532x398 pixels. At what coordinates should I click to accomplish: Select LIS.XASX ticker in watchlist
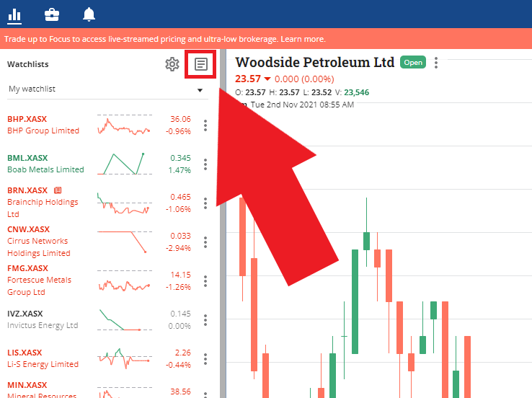click(25, 353)
